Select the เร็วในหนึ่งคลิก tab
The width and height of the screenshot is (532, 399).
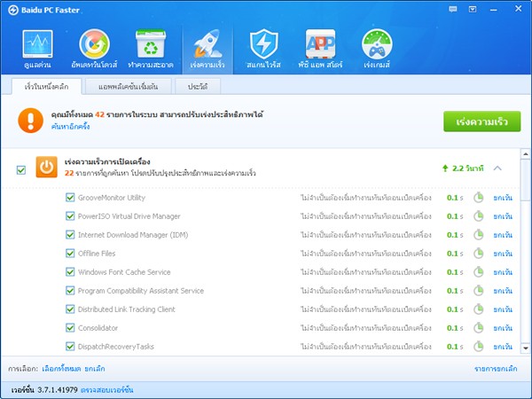coord(46,87)
